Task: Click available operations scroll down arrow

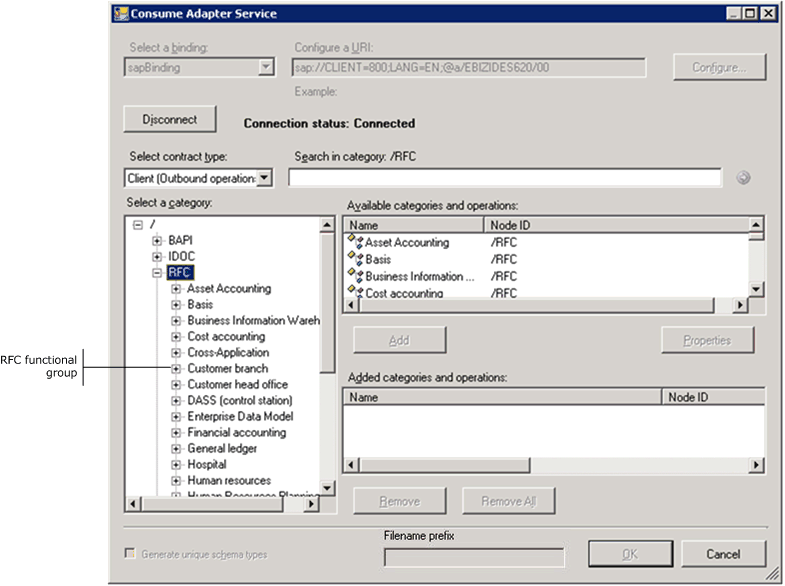Action: (756, 289)
